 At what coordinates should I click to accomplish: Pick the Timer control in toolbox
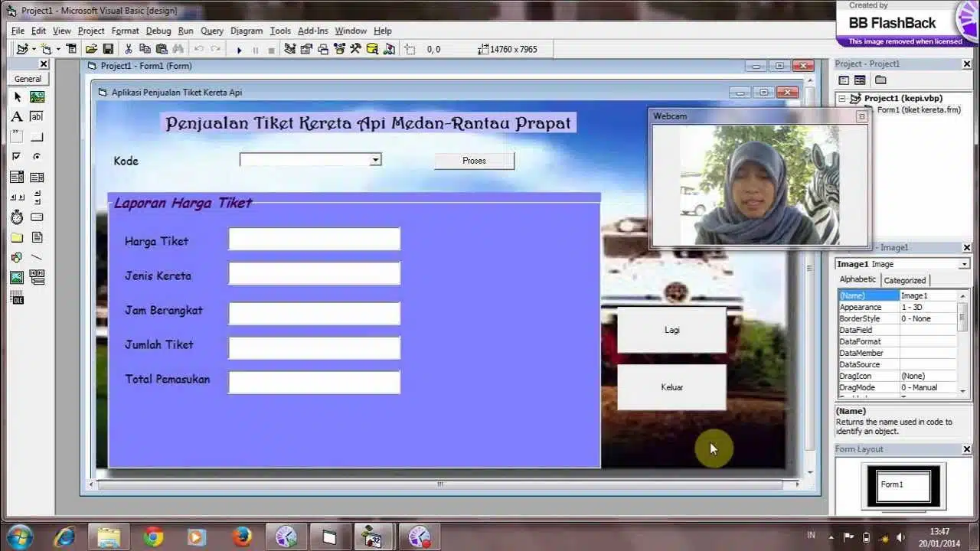[17, 217]
